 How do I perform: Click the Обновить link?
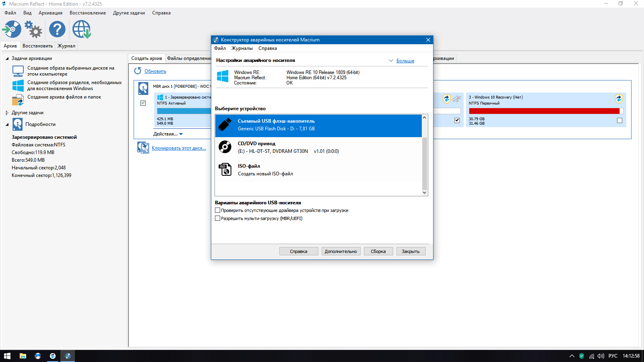coord(155,71)
